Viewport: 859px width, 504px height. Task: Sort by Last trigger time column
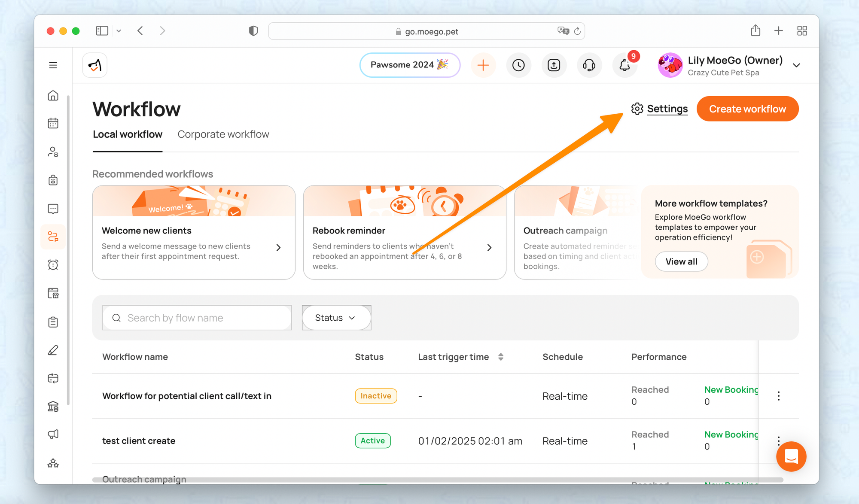[501, 357]
